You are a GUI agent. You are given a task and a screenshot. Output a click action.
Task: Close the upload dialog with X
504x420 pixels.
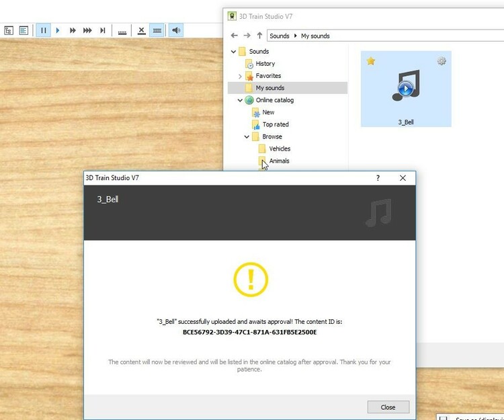coord(403,178)
